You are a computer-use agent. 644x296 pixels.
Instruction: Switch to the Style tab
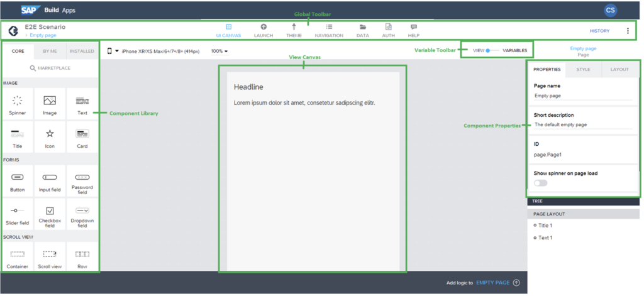[583, 69]
